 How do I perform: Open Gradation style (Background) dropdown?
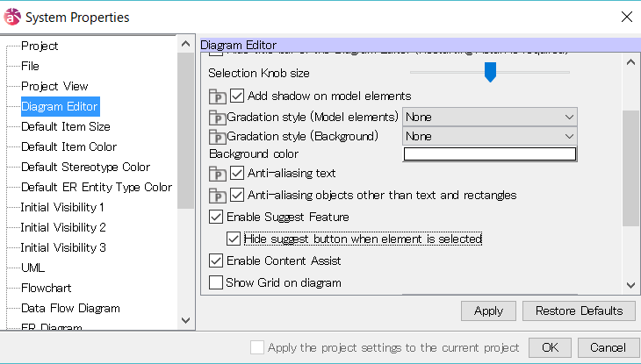coord(489,136)
